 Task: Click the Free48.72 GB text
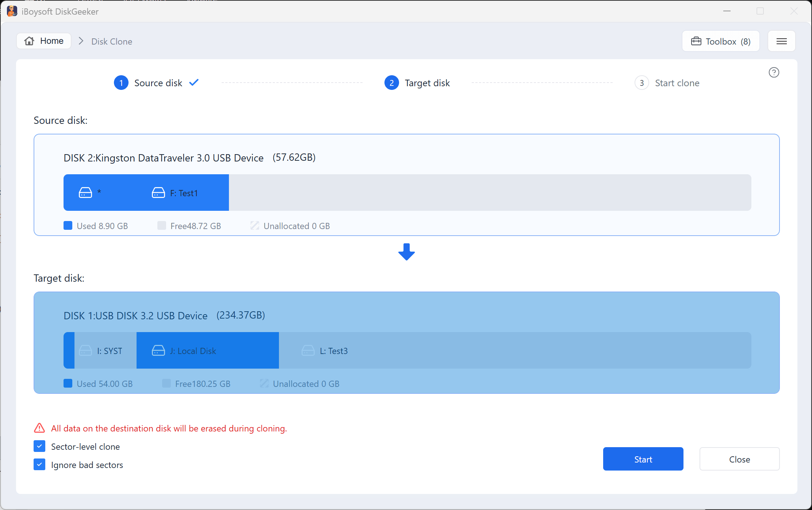196,226
